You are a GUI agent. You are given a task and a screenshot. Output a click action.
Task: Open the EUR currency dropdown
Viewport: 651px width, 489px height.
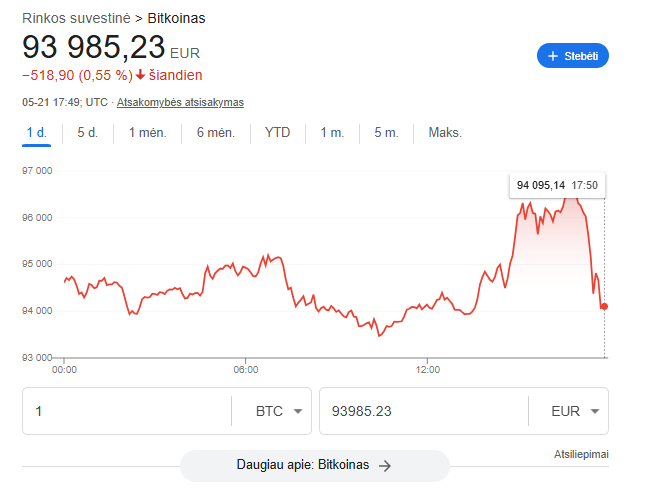pos(575,411)
